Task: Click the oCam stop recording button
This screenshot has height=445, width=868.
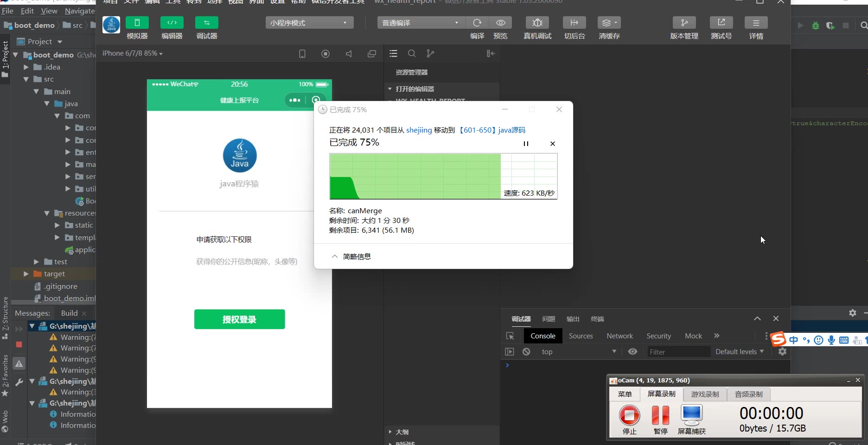Action: pyautogui.click(x=629, y=415)
